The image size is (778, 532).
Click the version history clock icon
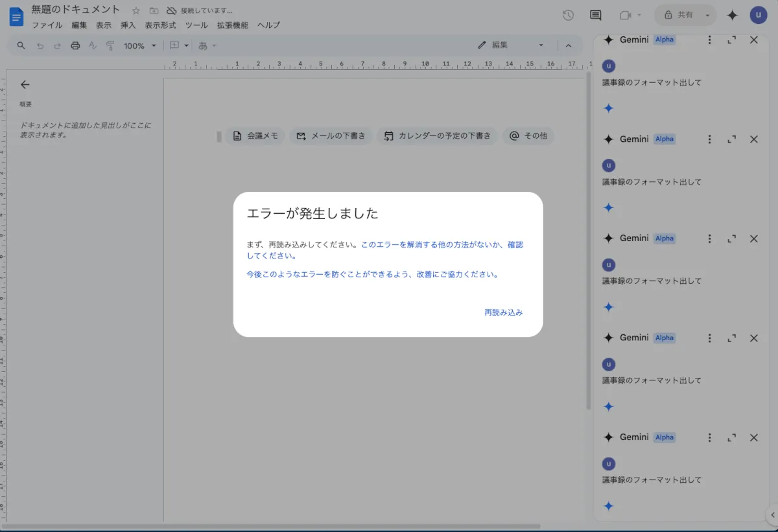(x=568, y=15)
